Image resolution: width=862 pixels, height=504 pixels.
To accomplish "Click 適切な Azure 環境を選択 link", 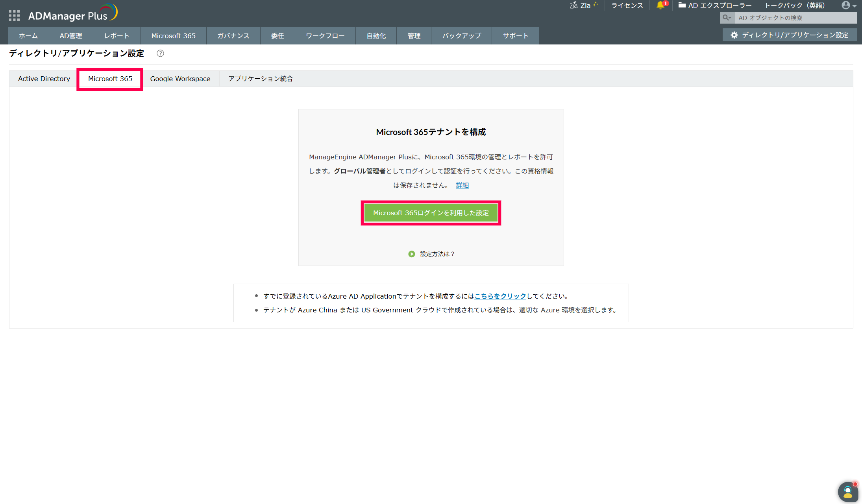I will (556, 310).
